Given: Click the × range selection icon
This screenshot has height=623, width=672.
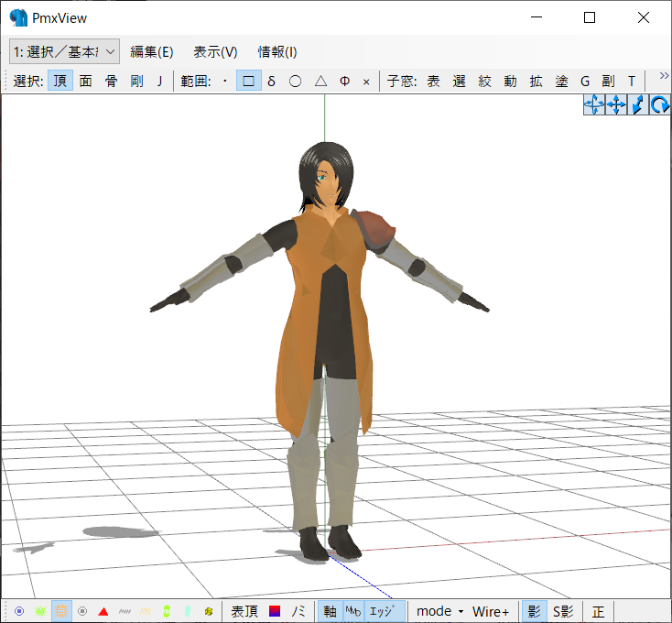Looking at the screenshot, I should tap(366, 81).
